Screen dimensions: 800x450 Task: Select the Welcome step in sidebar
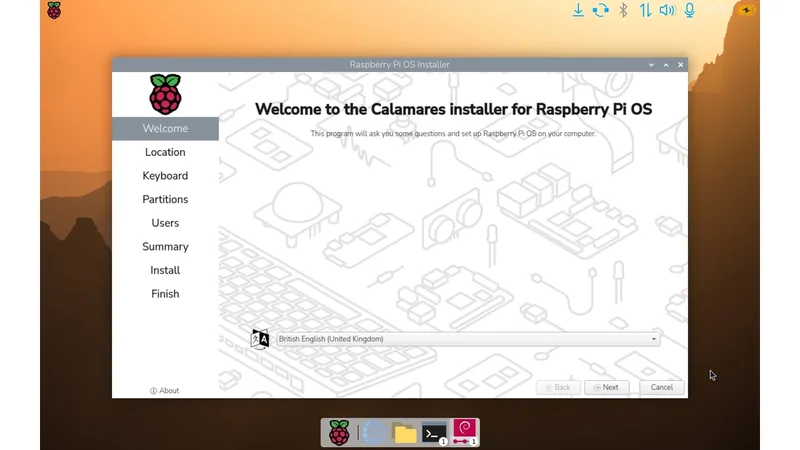click(x=165, y=129)
